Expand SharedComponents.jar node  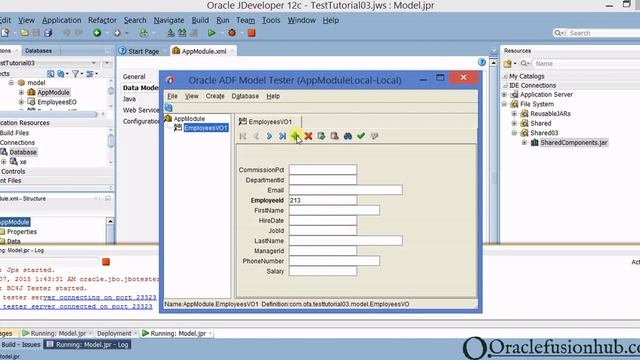tap(524, 142)
